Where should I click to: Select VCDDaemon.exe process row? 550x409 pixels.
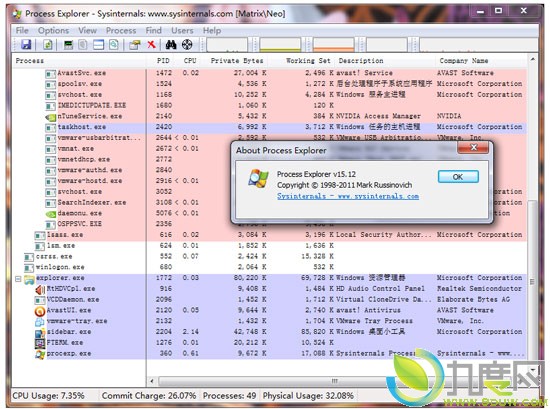(269, 300)
